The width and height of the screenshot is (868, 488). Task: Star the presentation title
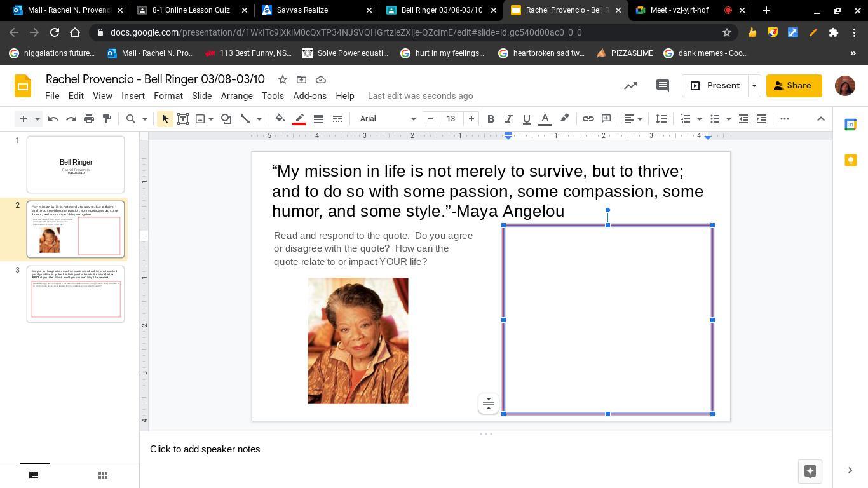283,79
